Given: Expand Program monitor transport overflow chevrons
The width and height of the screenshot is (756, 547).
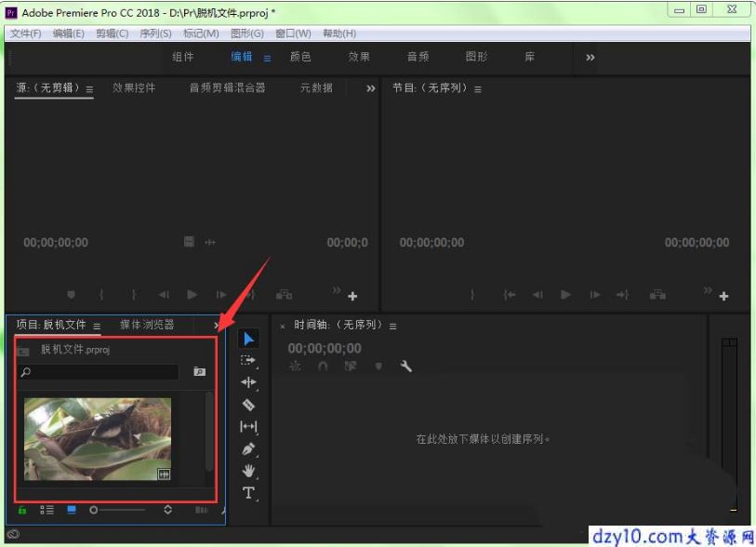Looking at the screenshot, I should 708,290.
